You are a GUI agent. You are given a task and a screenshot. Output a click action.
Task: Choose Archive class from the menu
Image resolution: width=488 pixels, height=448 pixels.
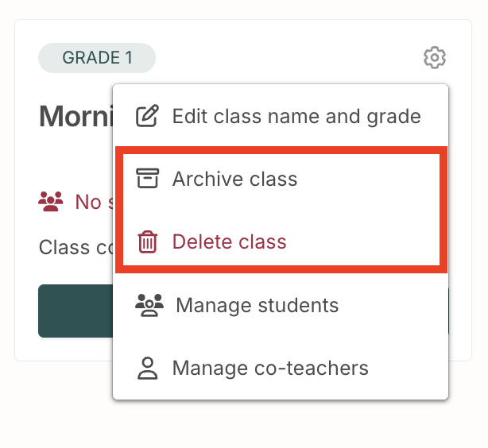(x=281, y=179)
